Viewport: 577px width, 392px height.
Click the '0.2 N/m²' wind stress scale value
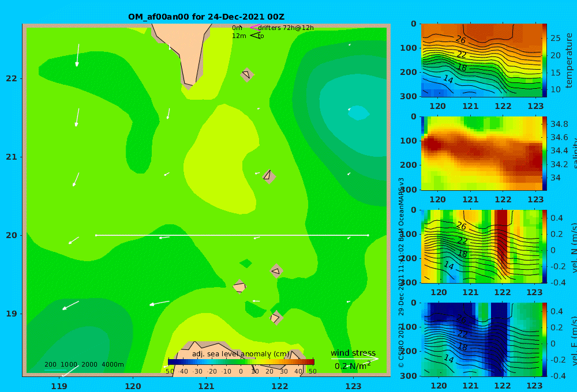pos(353,366)
